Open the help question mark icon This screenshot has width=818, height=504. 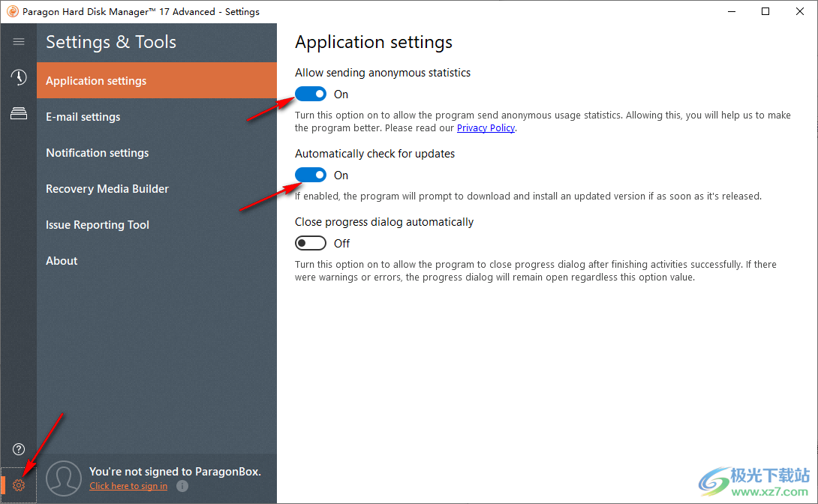pyautogui.click(x=19, y=449)
